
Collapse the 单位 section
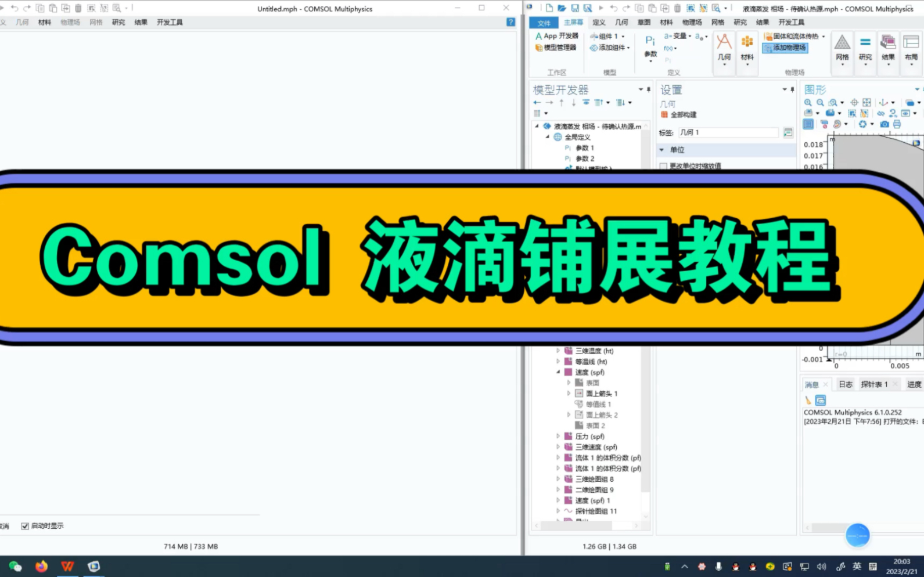661,150
